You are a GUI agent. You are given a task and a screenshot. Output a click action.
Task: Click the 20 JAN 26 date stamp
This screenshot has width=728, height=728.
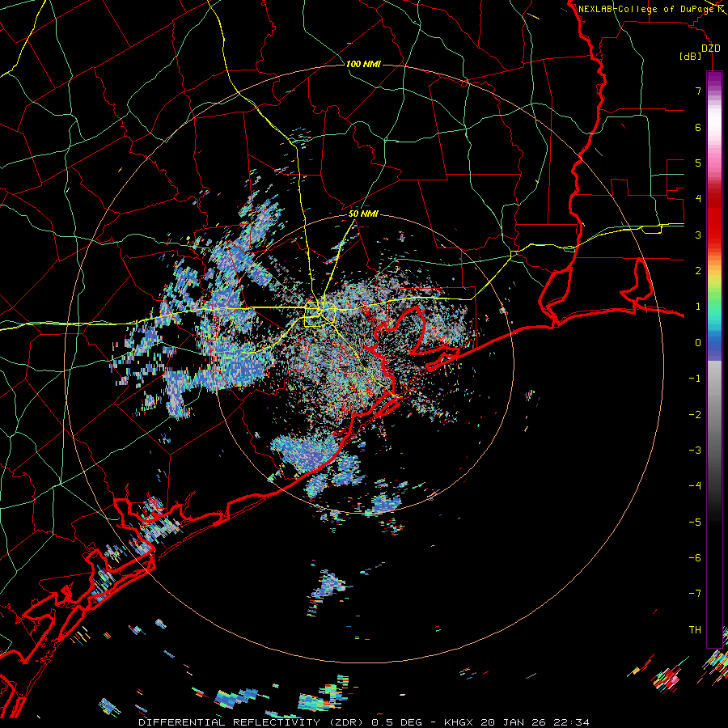514,722
